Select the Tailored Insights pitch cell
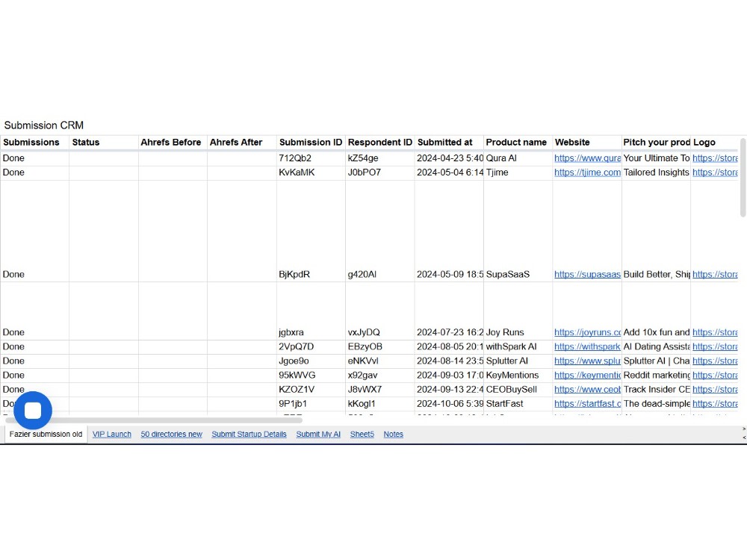Viewport: 747px width, 560px height. click(x=657, y=172)
